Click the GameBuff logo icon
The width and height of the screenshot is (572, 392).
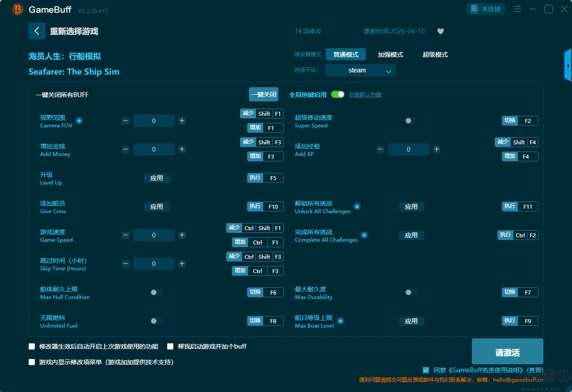click(x=17, y=9)
